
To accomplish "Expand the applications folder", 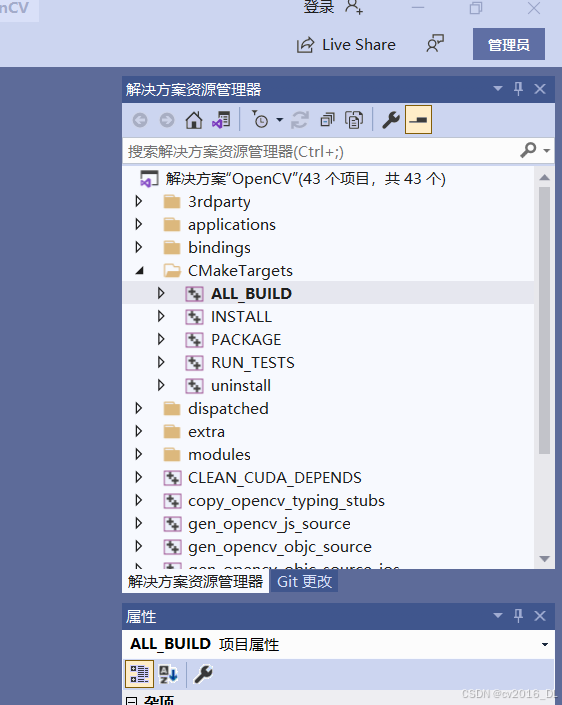I will click(138, 224).
